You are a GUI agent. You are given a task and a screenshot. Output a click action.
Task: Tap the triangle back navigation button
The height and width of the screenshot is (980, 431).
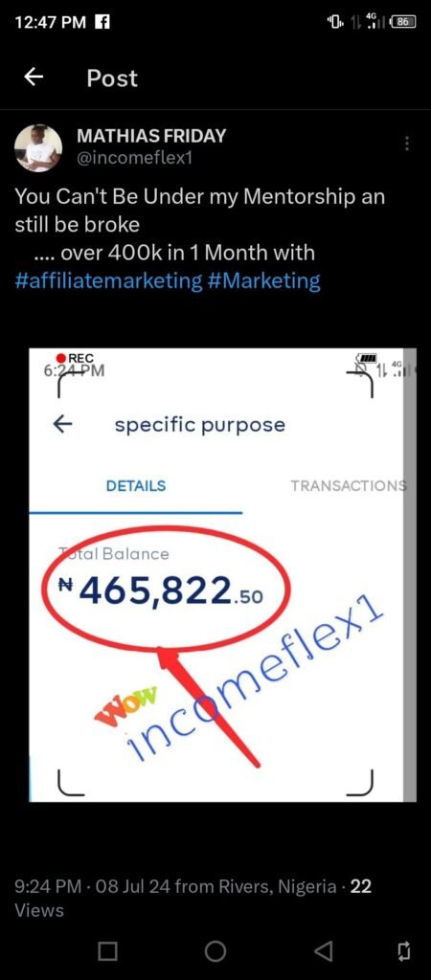tap(323, 951)
